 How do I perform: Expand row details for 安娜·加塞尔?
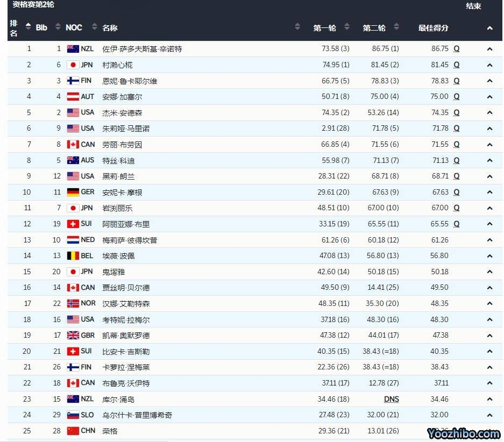point(489,97)
